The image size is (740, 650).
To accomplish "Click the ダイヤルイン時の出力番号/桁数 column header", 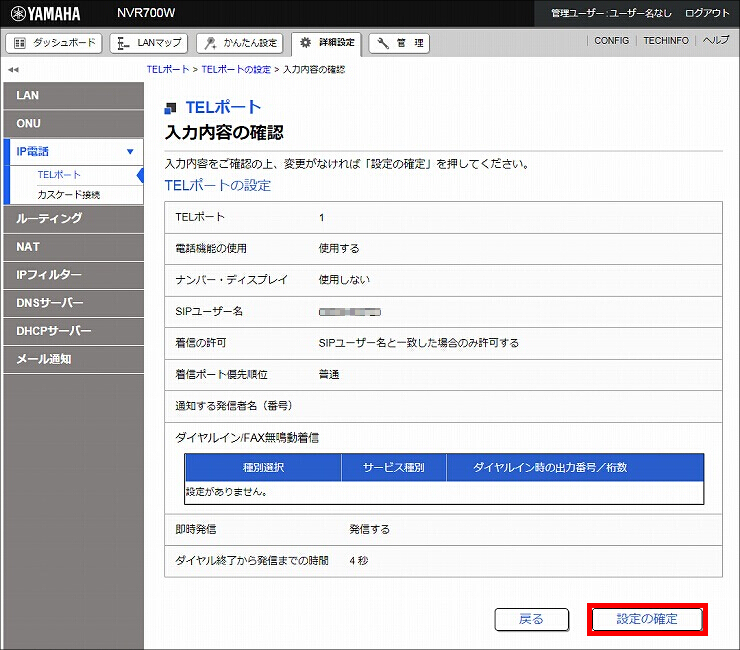I will click(575, 467).
